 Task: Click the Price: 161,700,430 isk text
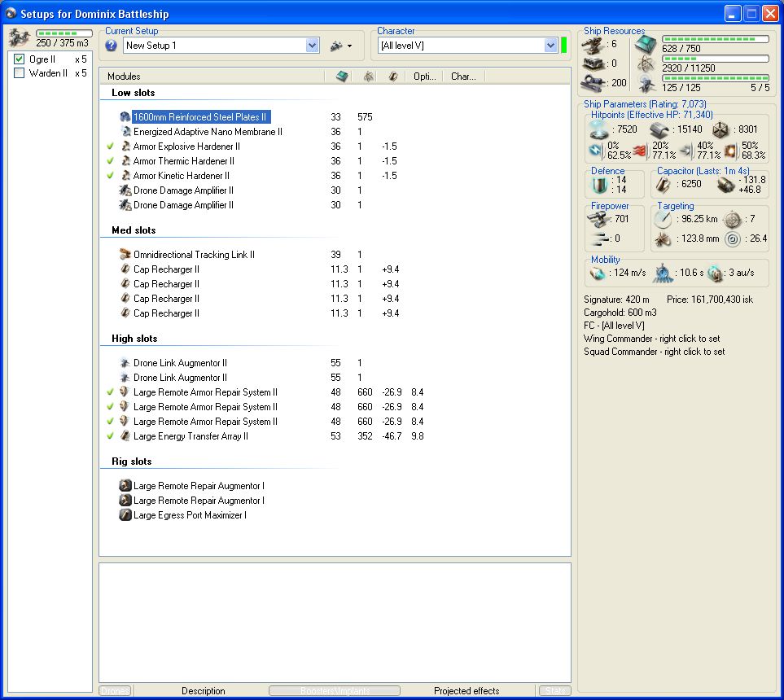point(709,300)
